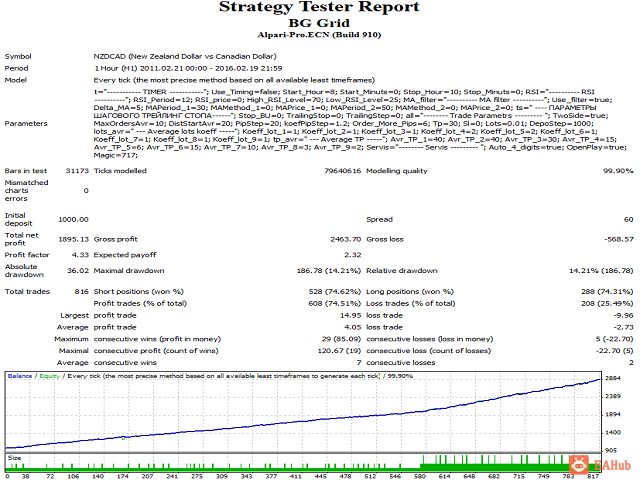Click 'Short positions (won %)' label

point(139,291)
